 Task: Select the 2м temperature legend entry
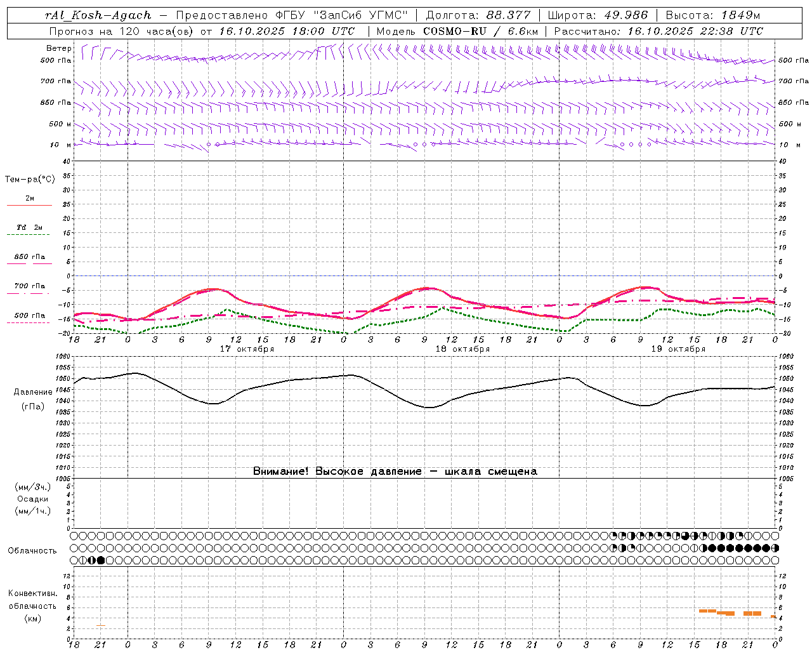coord(30,199)
